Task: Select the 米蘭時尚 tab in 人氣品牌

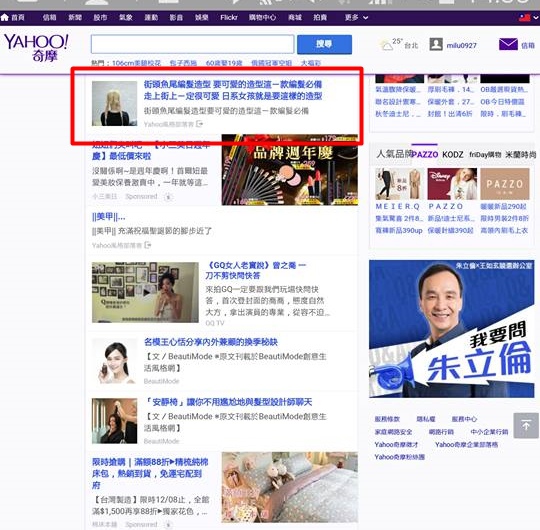Action: 520,154
